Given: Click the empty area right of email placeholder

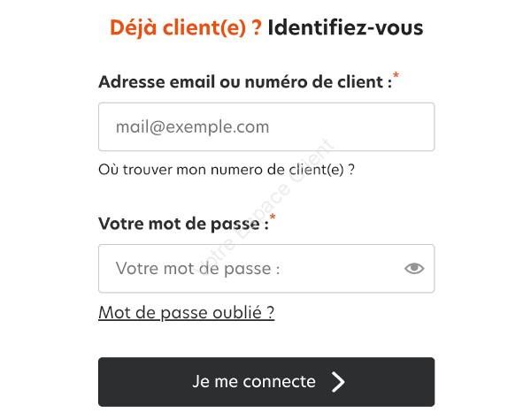Looking at the screenshot, I should tap(350, 127).
